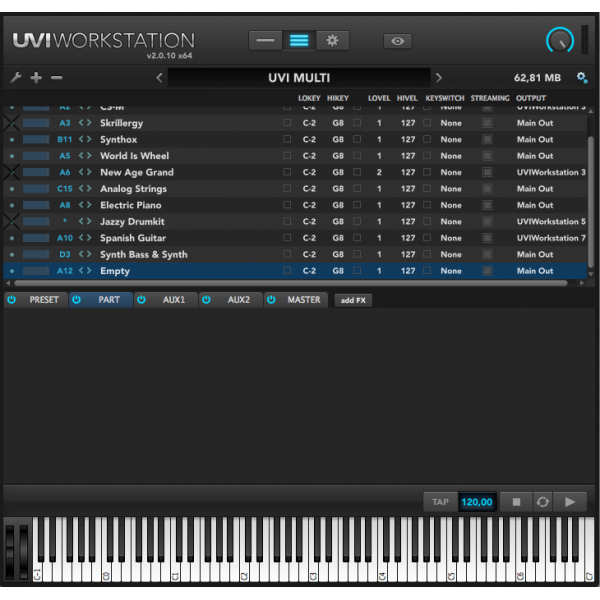Screen dimensions: 600x600
Task: Select next preset for New Age Grand
Action: tap(89, 172)
